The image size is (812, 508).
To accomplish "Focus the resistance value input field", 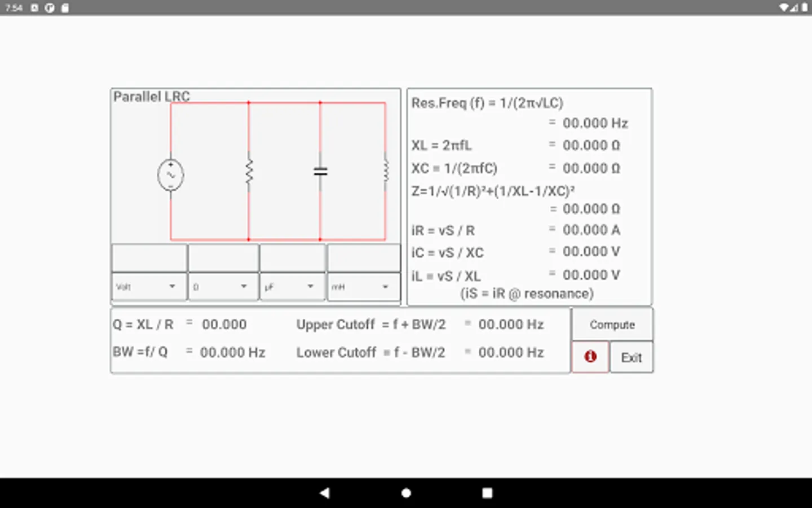I will coord(223,258).
